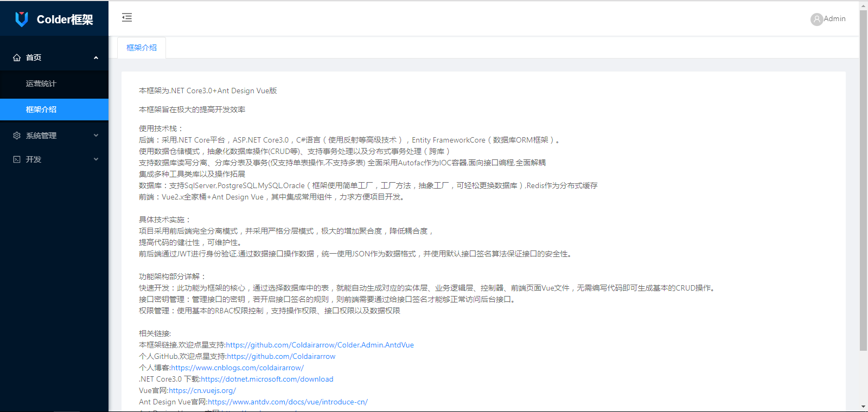868x412 pixels.
Task: Collapse the sidebar with the menu-fold icon
Action: pyautogui.click(x=127, y=17)
